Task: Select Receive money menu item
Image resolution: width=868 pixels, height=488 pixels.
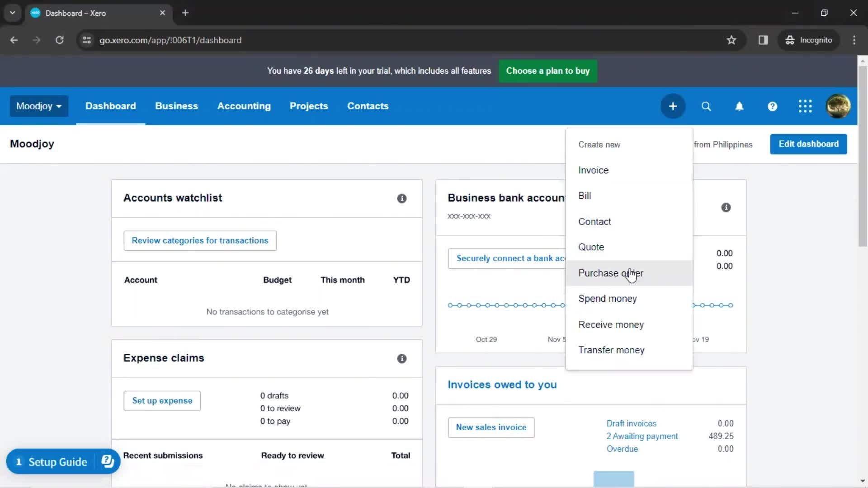Action: click(x=629, y=324)
